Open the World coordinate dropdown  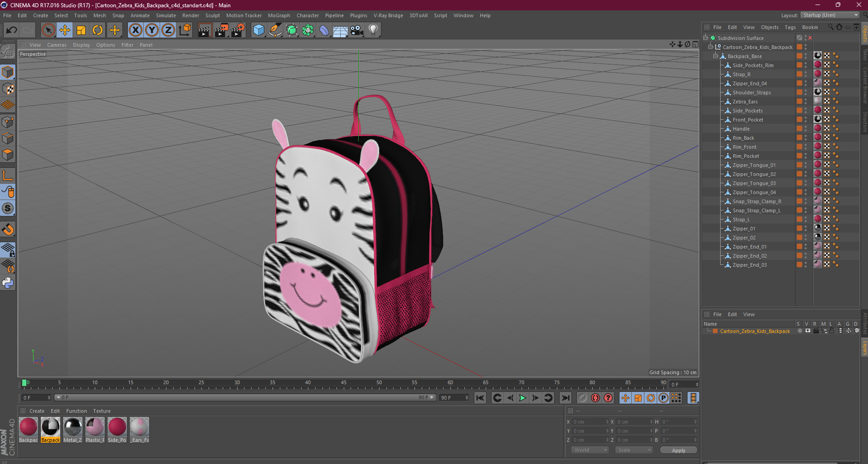(590, 450)
